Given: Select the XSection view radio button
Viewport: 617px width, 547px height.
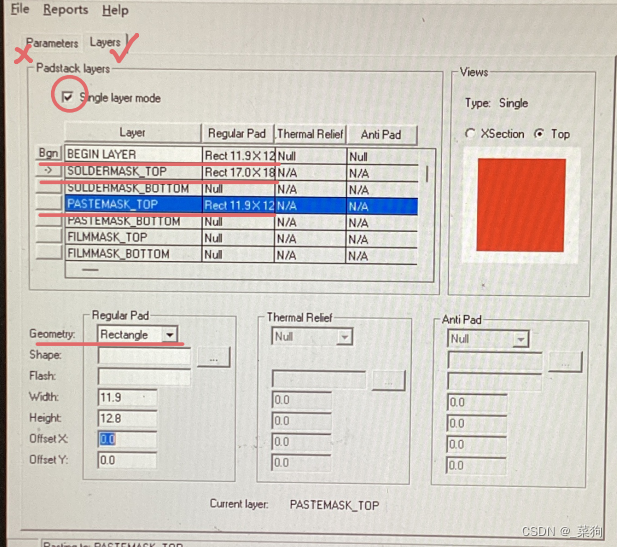Looking at the screenshot, I should coord(472,134).
